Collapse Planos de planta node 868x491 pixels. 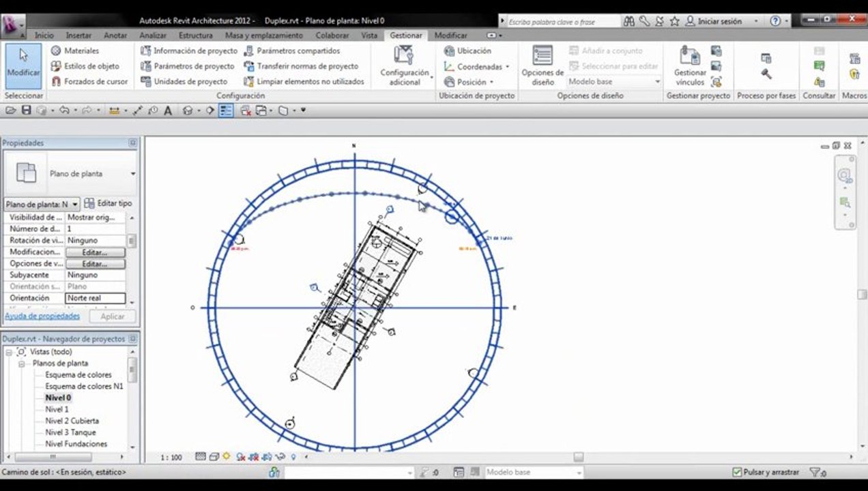coord(21,363)
